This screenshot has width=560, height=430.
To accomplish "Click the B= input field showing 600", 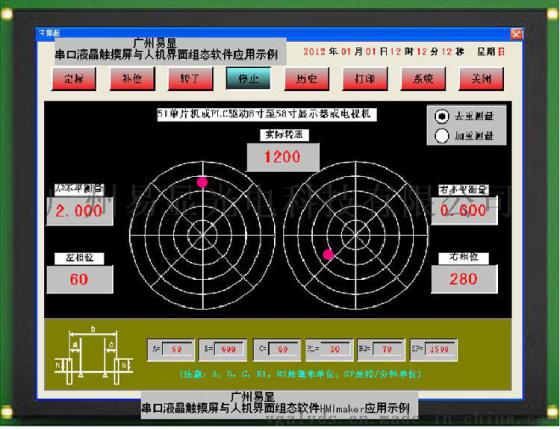I will 229,349.
